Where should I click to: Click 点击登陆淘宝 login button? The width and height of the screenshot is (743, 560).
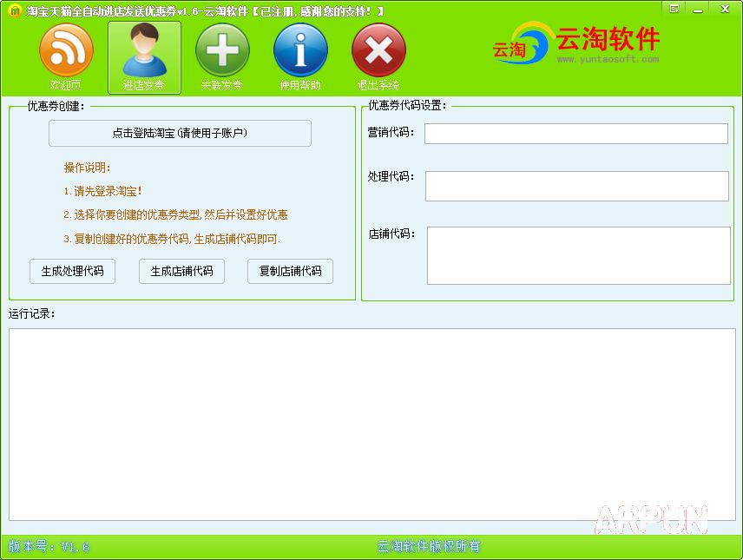(180, 133)
